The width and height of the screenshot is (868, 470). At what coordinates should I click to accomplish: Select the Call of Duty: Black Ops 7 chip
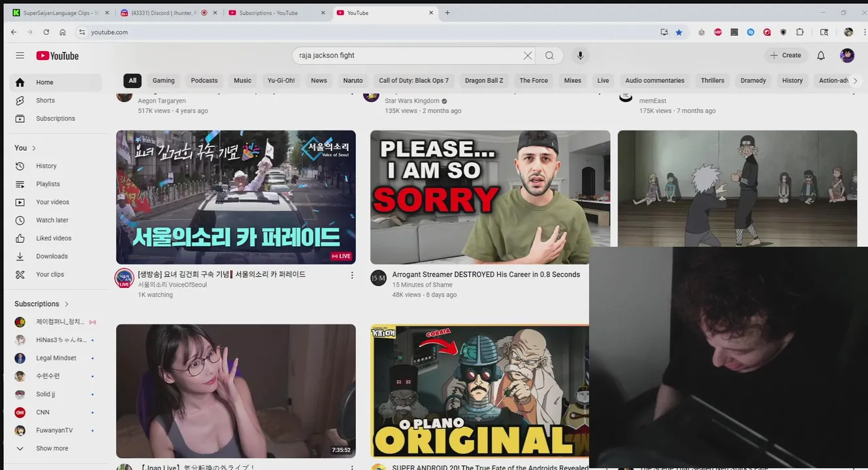(x=414, y=80)
